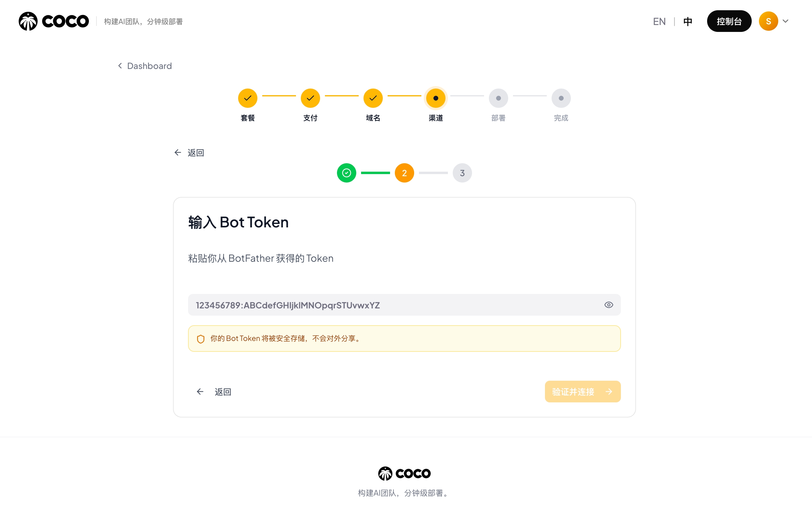This screenshot has width=812, height=509.
Task: Select the 支付 step checkmark icon
Action: [310, 98]
